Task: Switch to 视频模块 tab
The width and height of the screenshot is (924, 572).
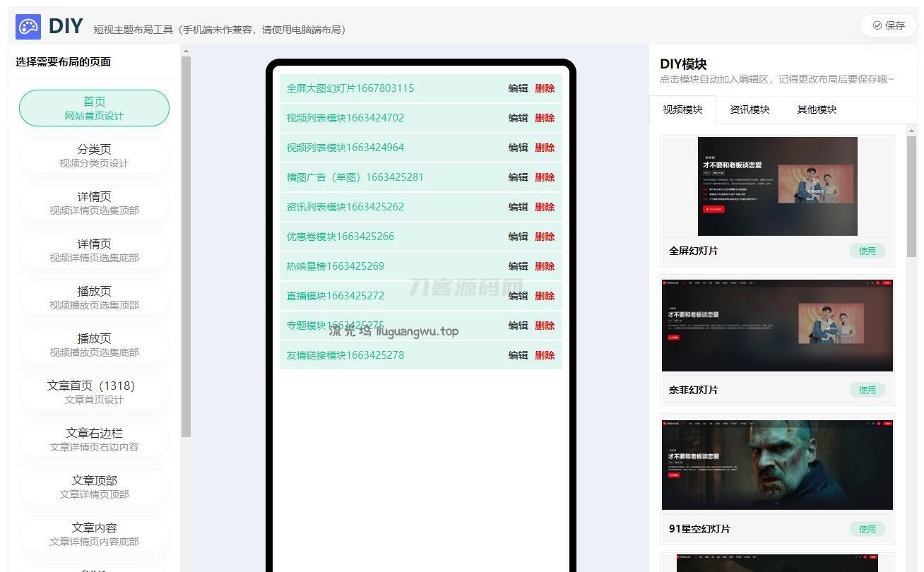Action: (x=682, y=109)
